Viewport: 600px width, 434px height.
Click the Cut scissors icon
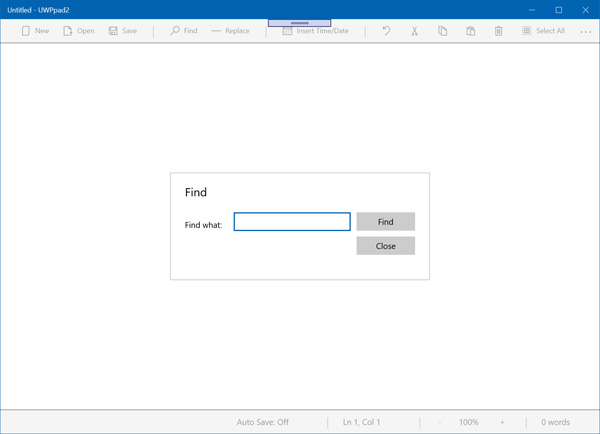414,31
